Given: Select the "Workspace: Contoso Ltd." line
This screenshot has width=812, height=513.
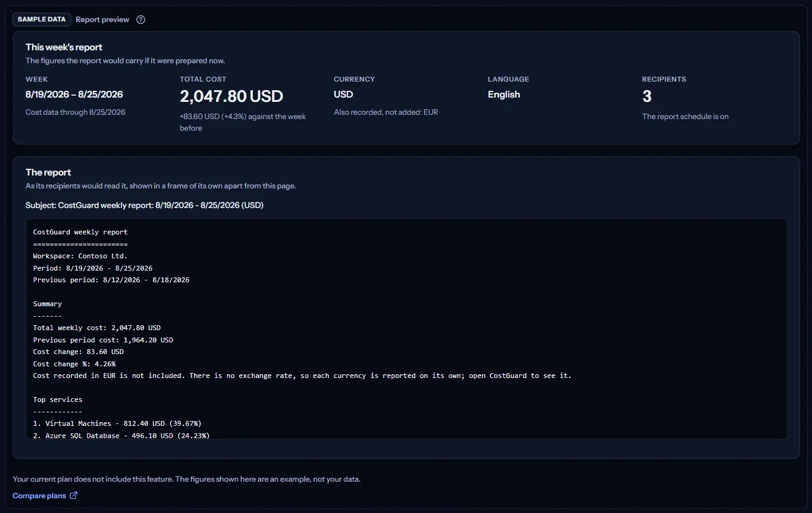Looking at the screenshot, I should click(80, 256).
